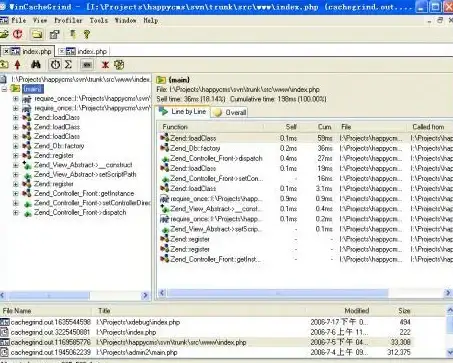Expand the Zend_Db::factory tree node
Screen dimensions: 453x363
tap(16, 146)
